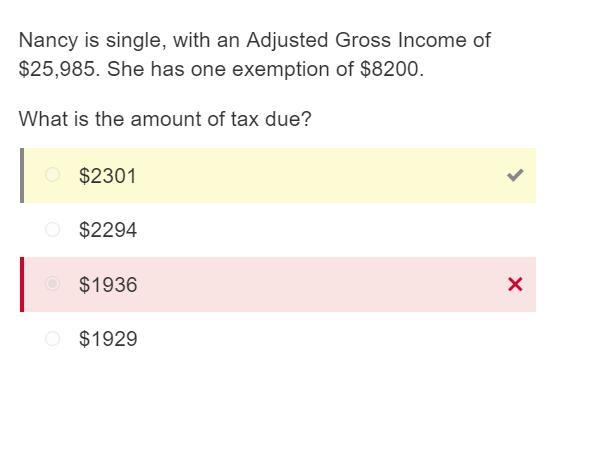The height and width of the screenshot is (468, 593).
Task: Click the word Nancy in the problem
Action: tap(48, 40)
